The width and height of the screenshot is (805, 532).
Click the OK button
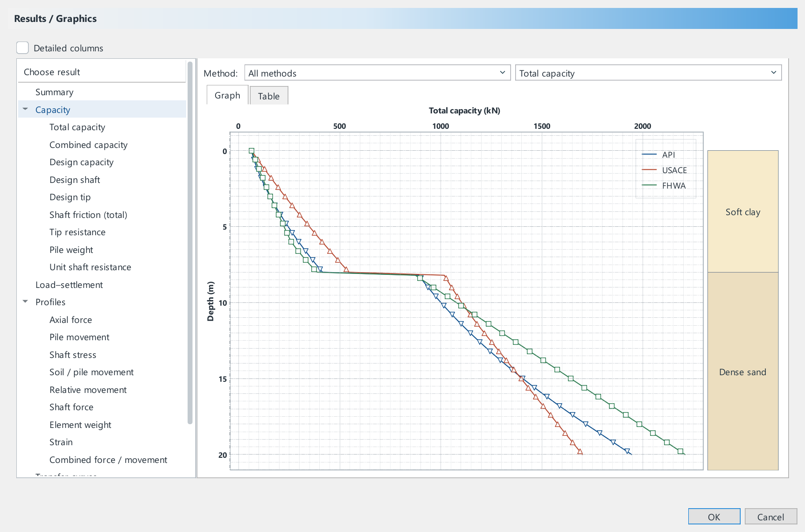pos(714,517)
